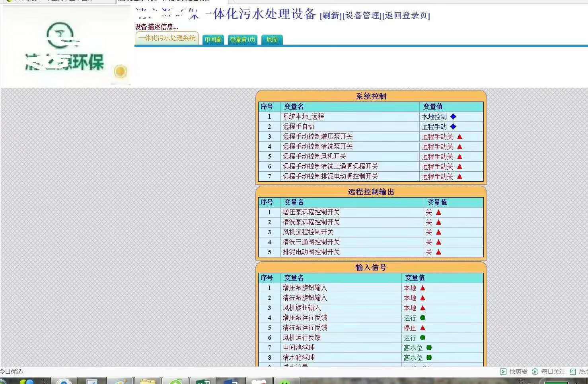Click the 清洗泵远程控制开关 variable name
This screenshot has width=588, height=384.
click(312, 222)
